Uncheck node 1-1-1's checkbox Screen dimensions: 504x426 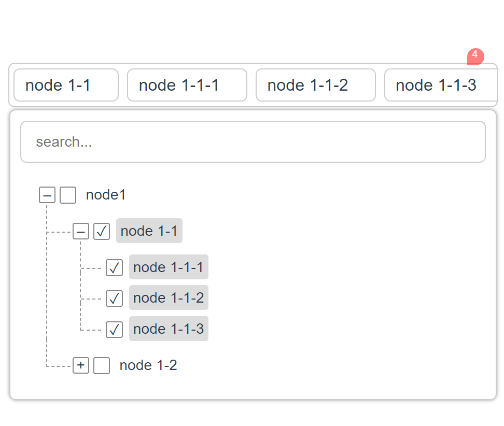(x=114, y=268)
